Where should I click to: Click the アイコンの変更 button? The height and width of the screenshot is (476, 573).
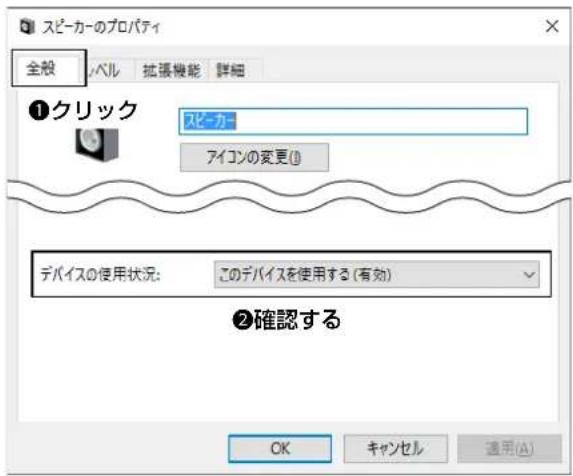click(254, 157)
